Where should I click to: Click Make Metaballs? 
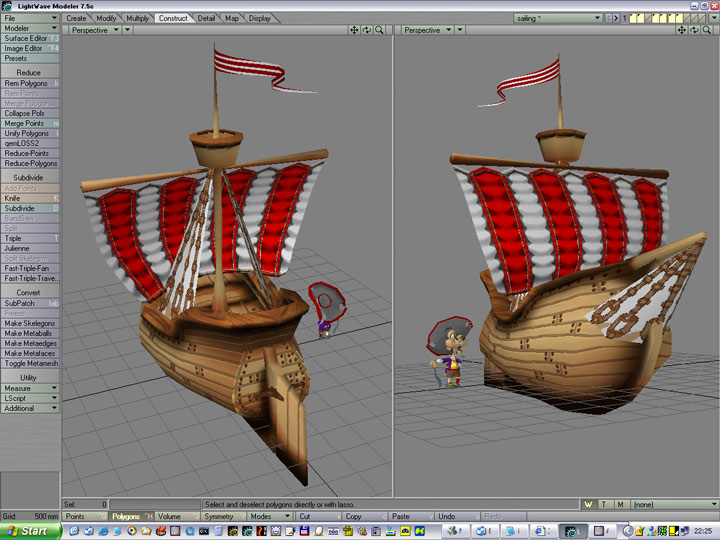(30, 333)
